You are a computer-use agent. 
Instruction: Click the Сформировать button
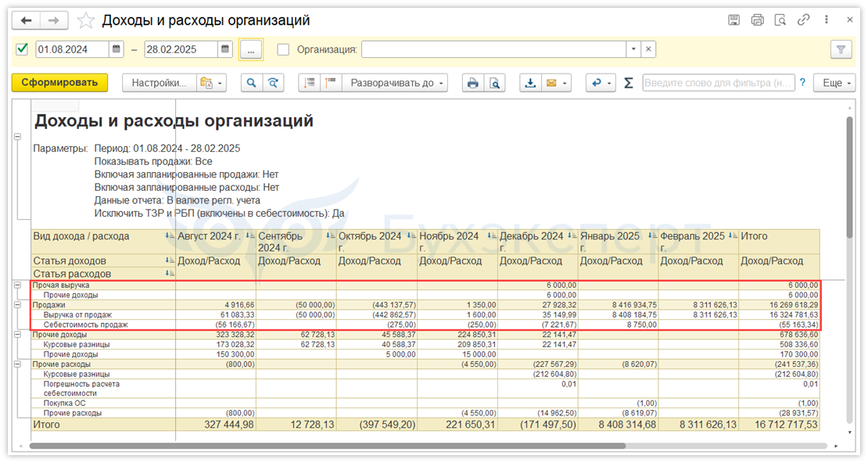click(59, 83)
